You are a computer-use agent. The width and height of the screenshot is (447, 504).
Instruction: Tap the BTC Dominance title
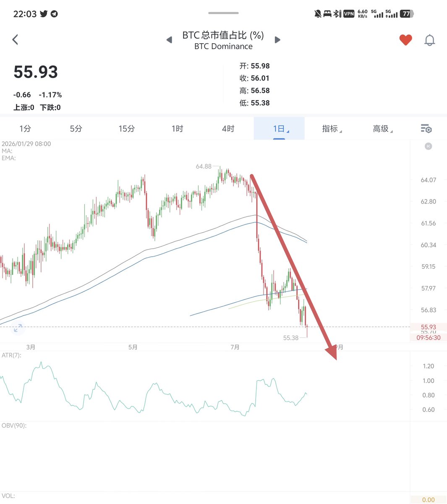pos(223,47)
